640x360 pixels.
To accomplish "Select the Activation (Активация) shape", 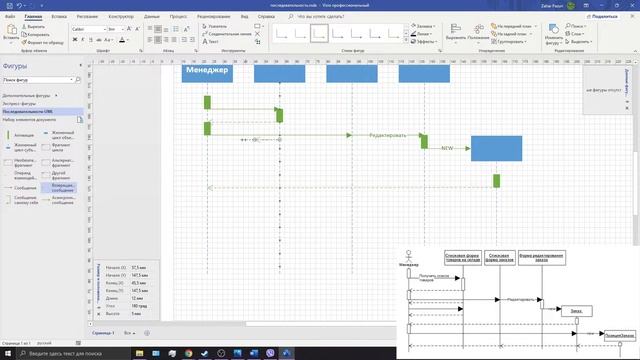I will (20, 135).
